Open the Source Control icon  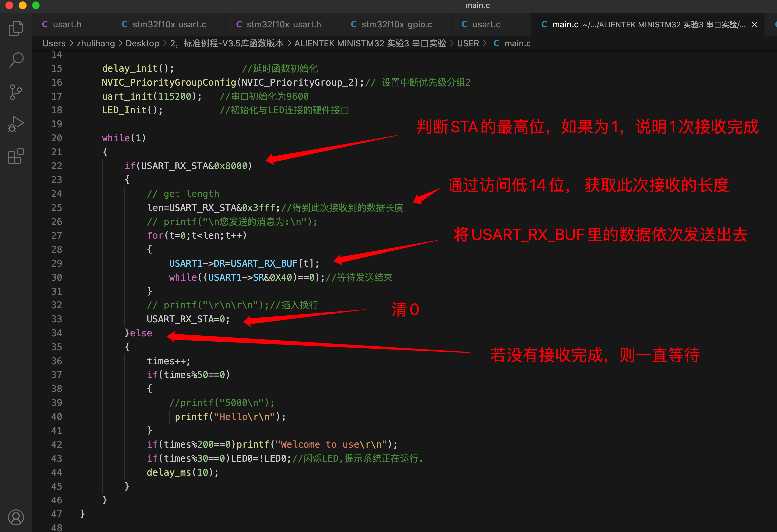pos(16,92)
